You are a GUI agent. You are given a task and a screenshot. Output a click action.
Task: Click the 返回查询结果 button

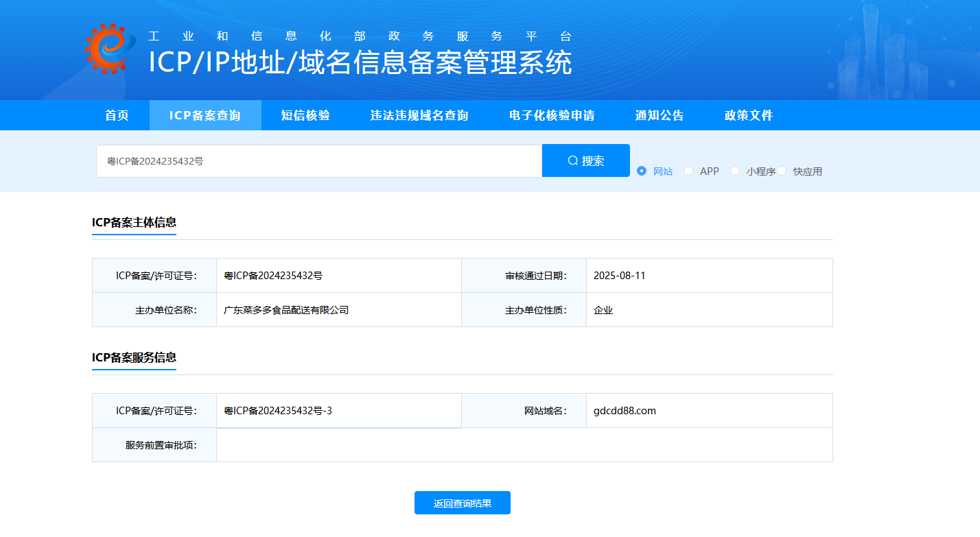pyautogui.click(x=463, y=503)
